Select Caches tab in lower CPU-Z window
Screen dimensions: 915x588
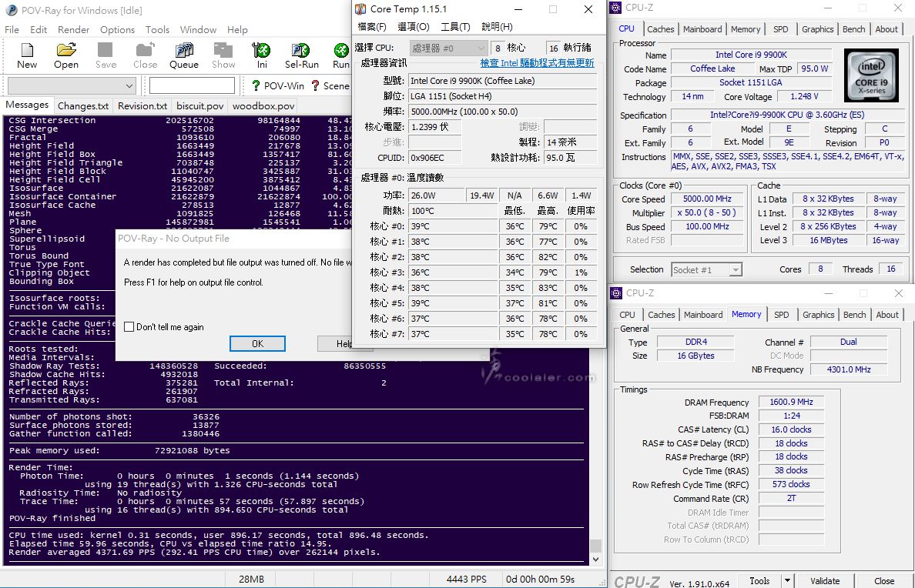pos(661,315)
